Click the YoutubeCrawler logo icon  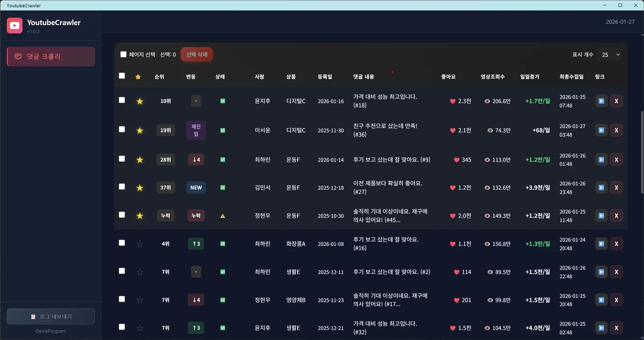[14, 26]
